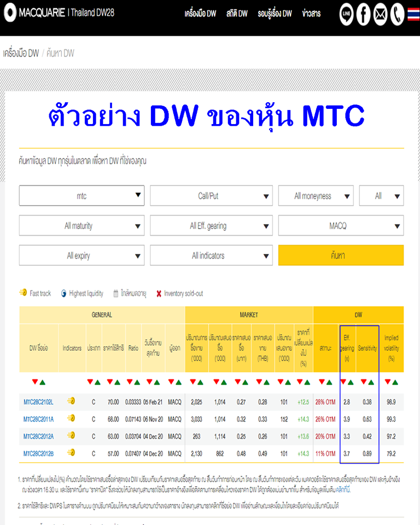Sort price change % column ascending with green arrow
Screen dimensions: 420x525
coord(307,382)
